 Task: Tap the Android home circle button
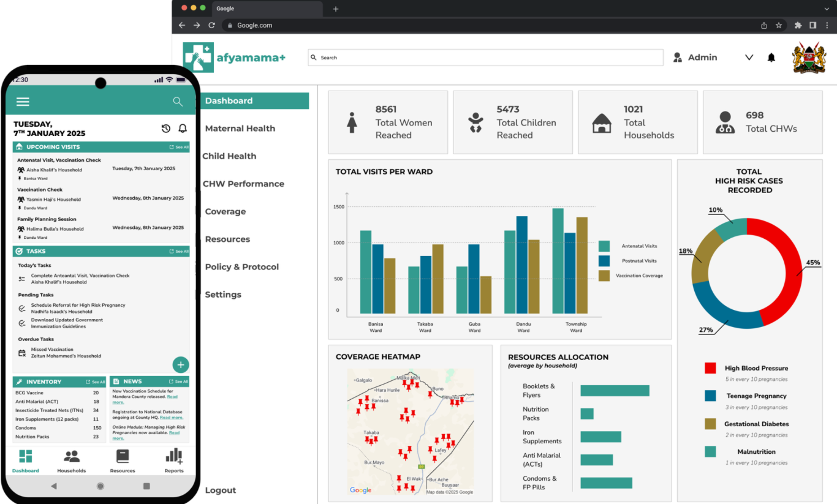click(x=100, y=486)
